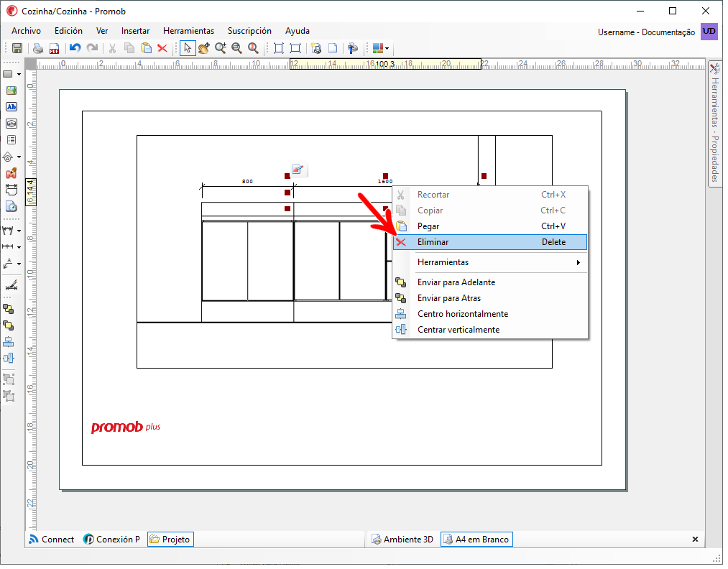Choose Enviar para Adelante in context menu
Viewport: 728px width, 569px height.
coord(490,282)
